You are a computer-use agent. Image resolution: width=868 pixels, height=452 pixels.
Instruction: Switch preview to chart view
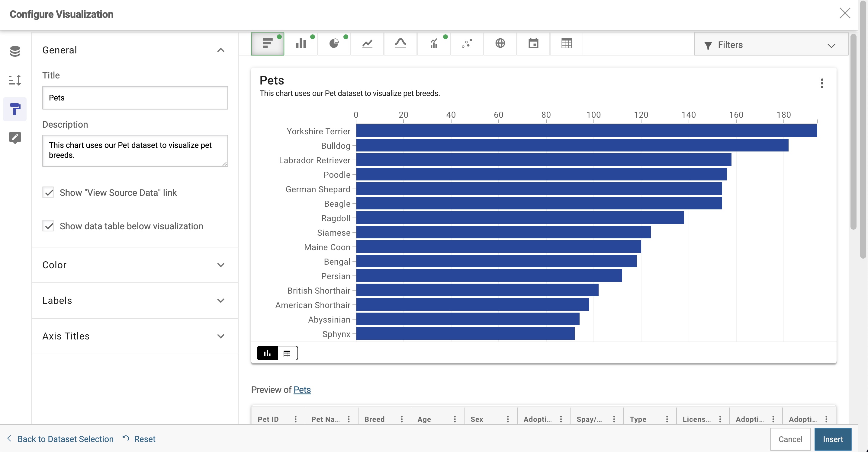pyautogui.click(x=268, y=353)
